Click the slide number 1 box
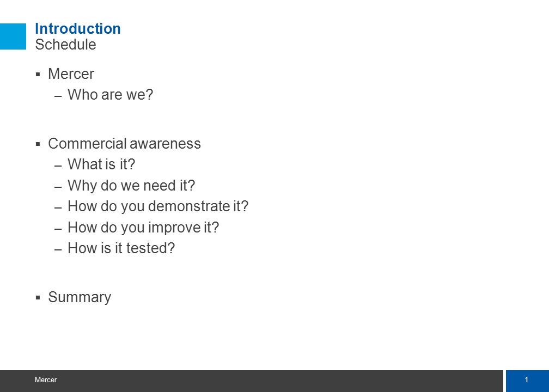549x392 pixels. click(527, 381)
